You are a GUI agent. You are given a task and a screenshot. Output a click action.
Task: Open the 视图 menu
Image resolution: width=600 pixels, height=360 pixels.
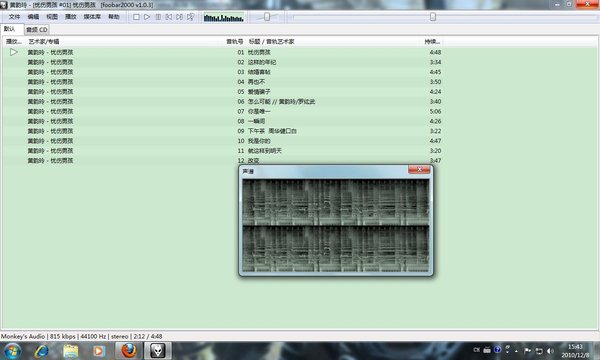52,17
